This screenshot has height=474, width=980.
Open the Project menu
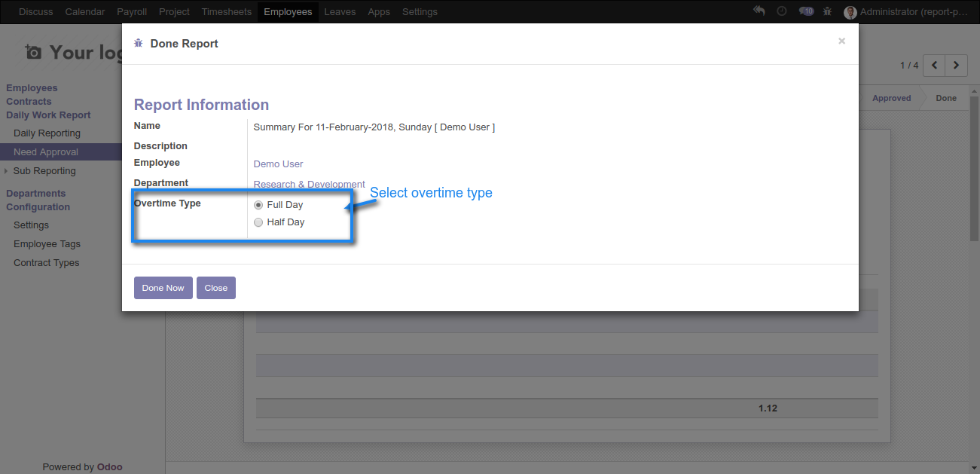(x=174, y=11)
